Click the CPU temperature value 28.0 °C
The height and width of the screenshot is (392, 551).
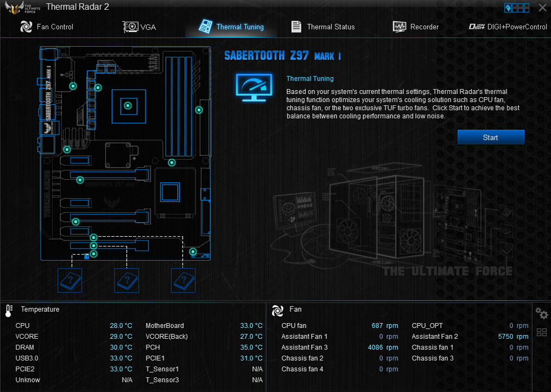point(121,326)
